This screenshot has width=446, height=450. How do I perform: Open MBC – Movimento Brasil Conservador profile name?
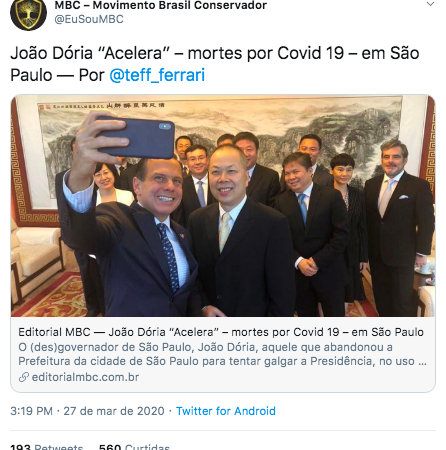point(161,5)
